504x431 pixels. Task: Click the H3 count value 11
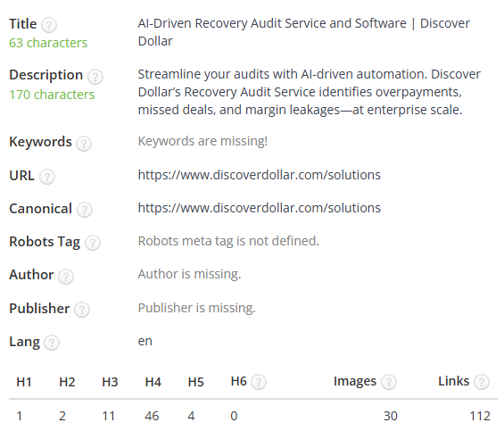click(x=108, y=416)
